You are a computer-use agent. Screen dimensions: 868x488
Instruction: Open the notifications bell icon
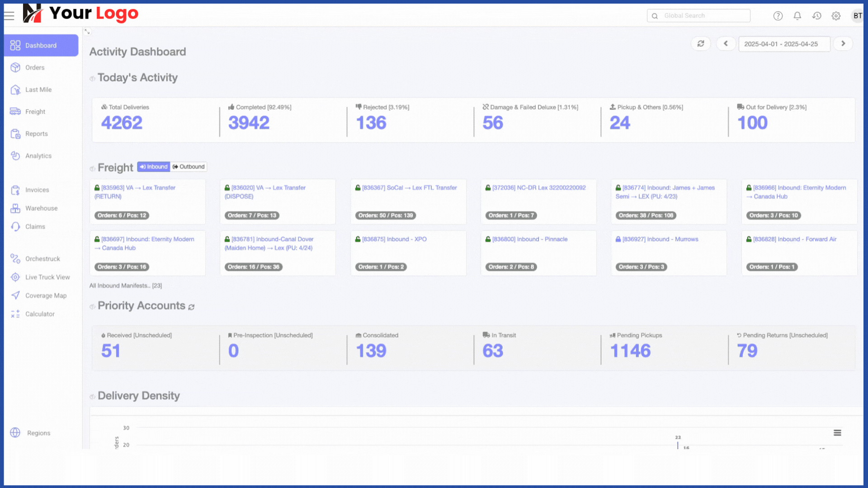click(x=797, y=16)
